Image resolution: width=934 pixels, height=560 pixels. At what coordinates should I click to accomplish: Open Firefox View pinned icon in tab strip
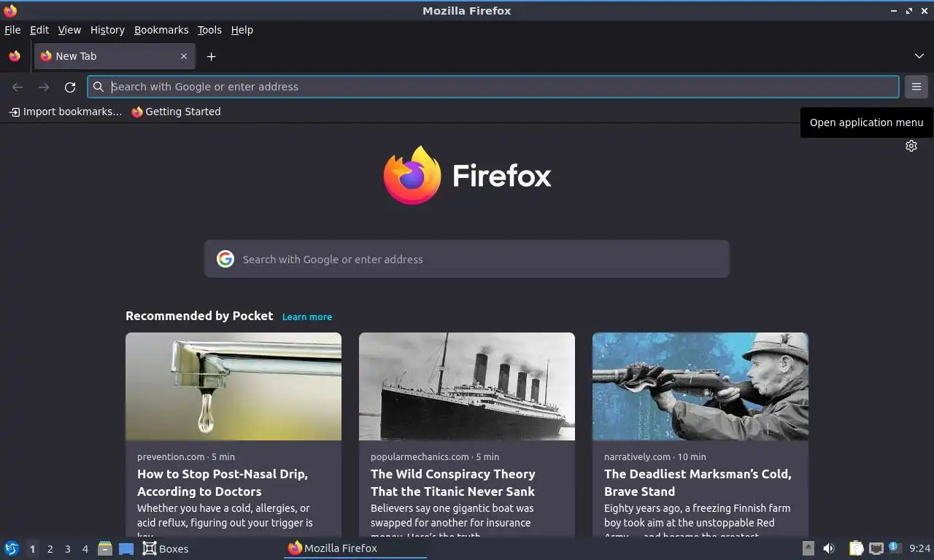[x=15, y=56]
